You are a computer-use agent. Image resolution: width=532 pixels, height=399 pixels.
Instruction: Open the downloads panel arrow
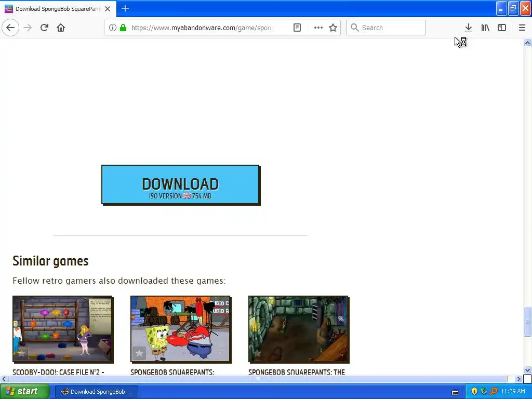468,28
